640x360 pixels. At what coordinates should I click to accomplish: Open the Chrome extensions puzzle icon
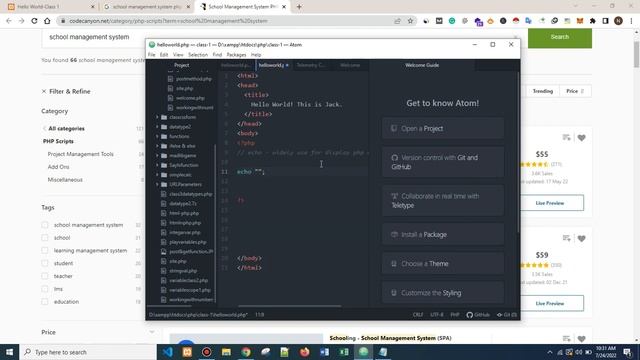click(x=593, y=21)
